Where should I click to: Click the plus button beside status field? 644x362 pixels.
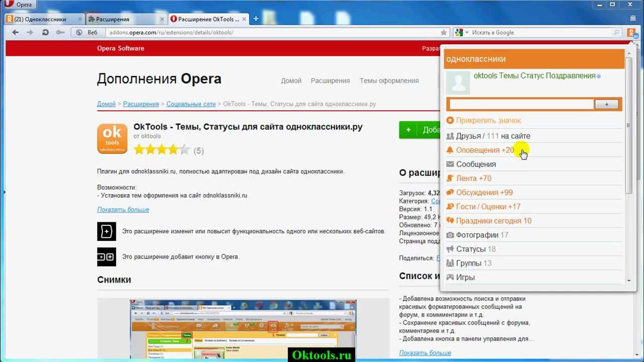[606, 104]
